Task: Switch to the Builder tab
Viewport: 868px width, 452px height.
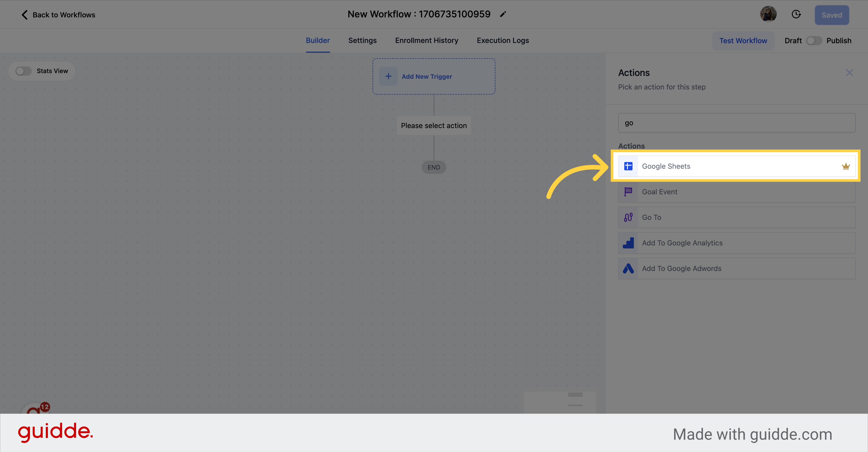Action: coord(318,40)
